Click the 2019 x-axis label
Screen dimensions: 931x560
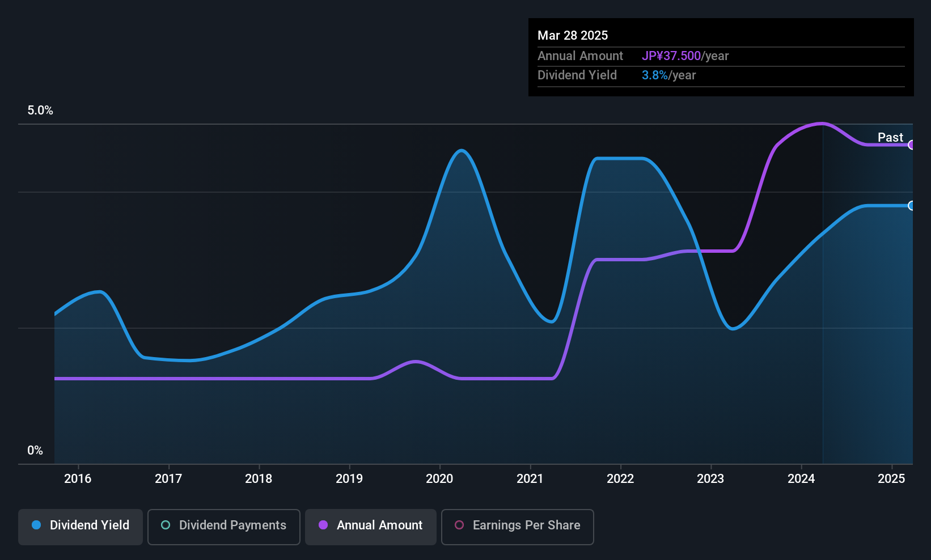(349, 479)
